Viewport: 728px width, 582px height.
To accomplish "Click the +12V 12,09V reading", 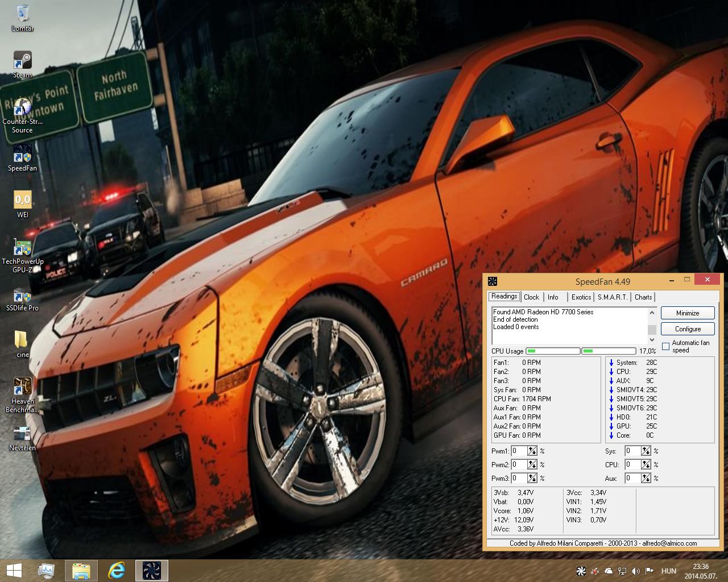I will click(x=514, y=520).
